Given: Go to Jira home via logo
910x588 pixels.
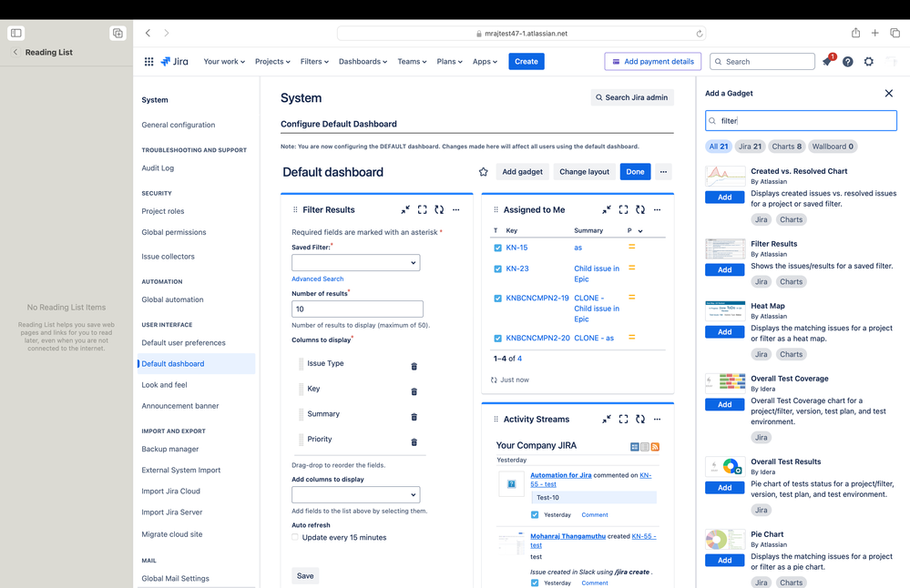Looking at the screenshot, I should tap(174, 62).
